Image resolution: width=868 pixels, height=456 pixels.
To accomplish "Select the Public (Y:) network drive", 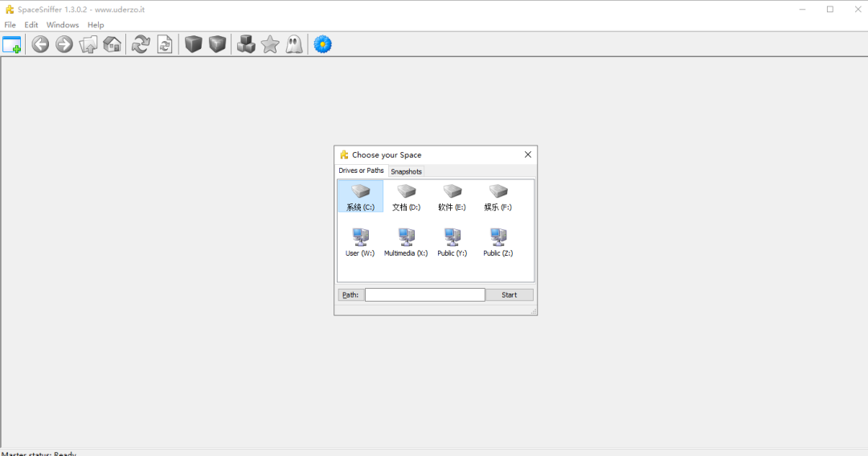I will pyautogui.click(x=452, y=243).
